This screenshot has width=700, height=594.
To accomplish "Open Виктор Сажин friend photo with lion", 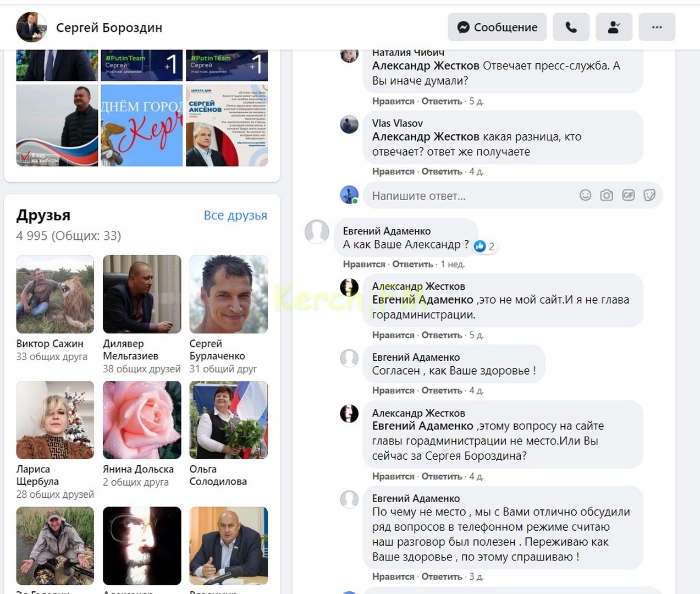I will coord(55,294).
